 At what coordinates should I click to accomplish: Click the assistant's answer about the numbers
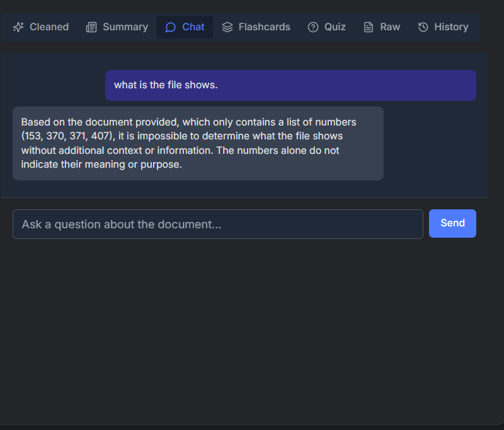tap(198, 143)
